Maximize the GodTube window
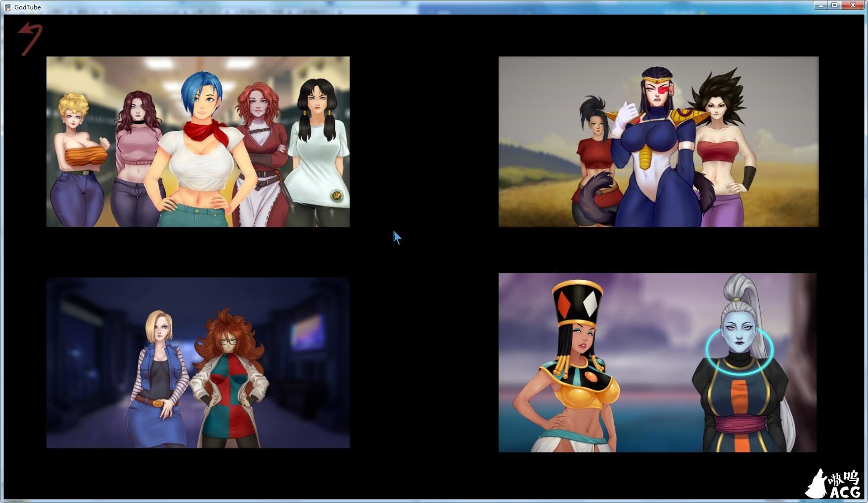Screen dimensions: 868x503 [834, 5]
